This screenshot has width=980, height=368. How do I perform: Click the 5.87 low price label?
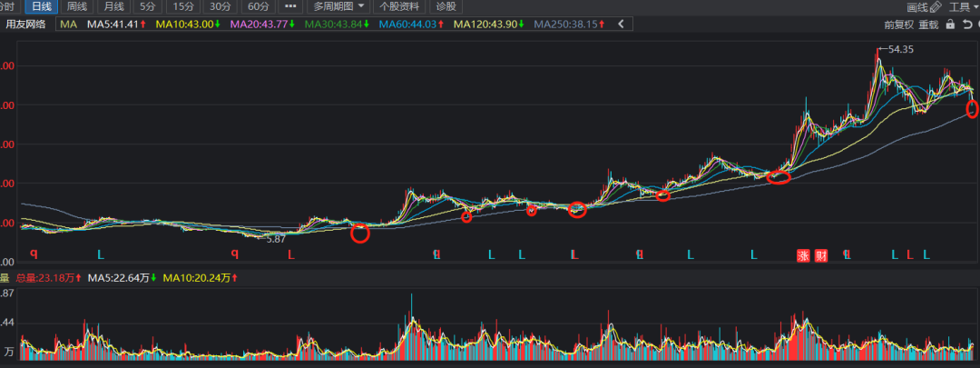point(276,239)
